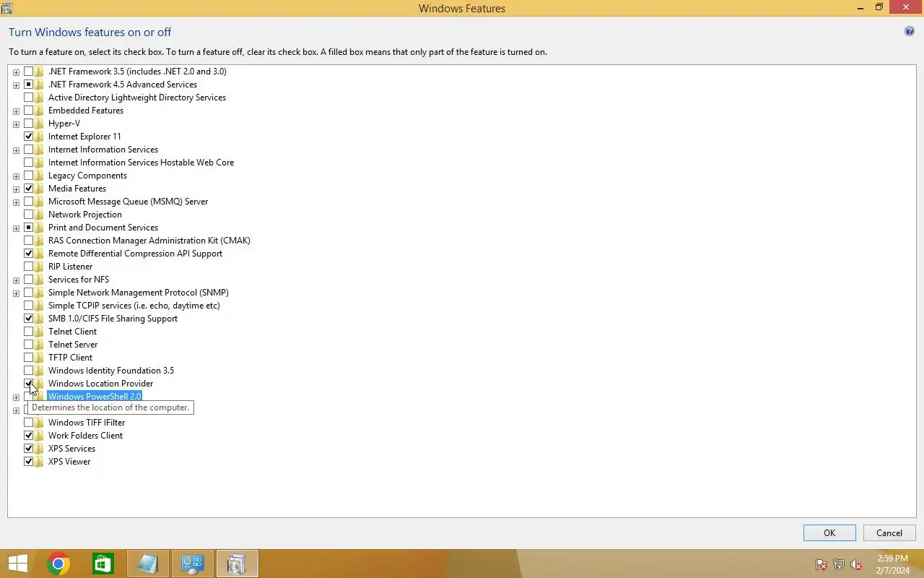
Task: Select Windows Identity Foundation 3.5 label
Action: click(x=111, y=371)
